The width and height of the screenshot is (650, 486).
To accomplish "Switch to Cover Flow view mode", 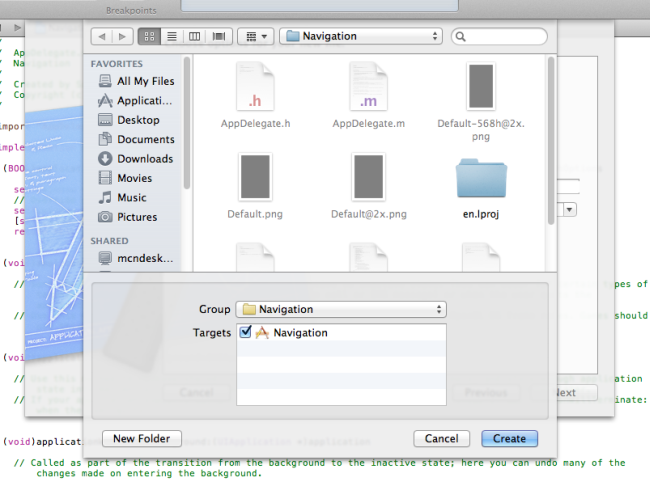I will [219, 36].
